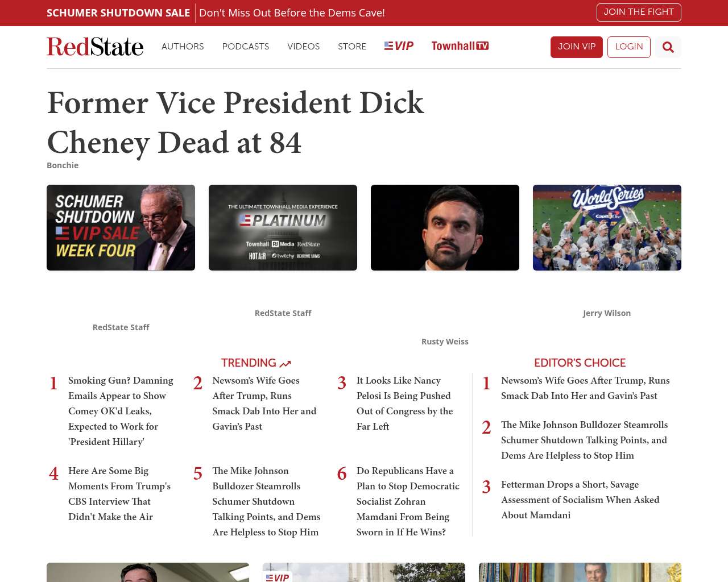The width and height of the screenshot is (728, 582).
Task: Open the Zohran Mamdani Sworn In story
Action: pos(408,501)
